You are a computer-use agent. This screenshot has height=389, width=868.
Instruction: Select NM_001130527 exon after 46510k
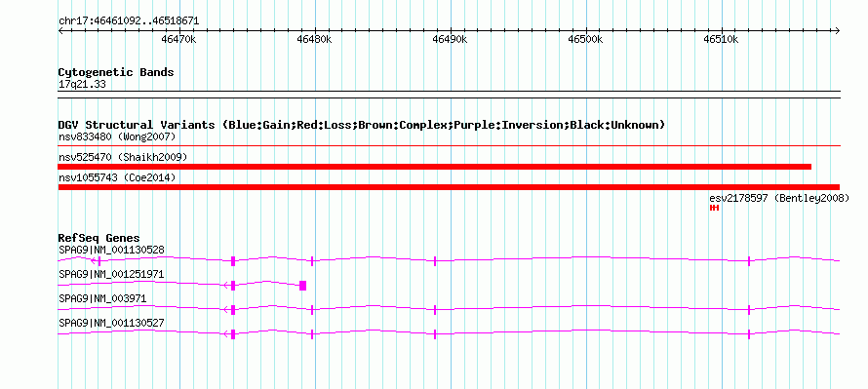tap(749, 334)
